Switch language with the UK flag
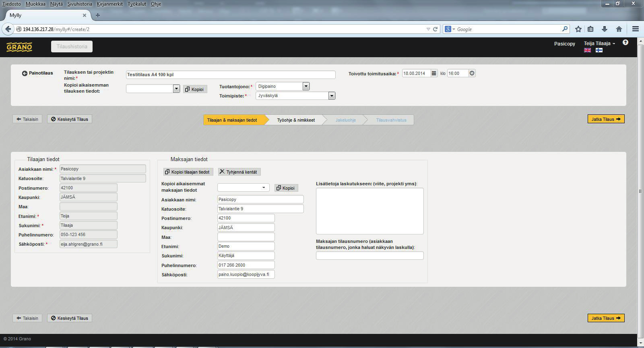Screen dimensions: 644x348 coord(588,50)
